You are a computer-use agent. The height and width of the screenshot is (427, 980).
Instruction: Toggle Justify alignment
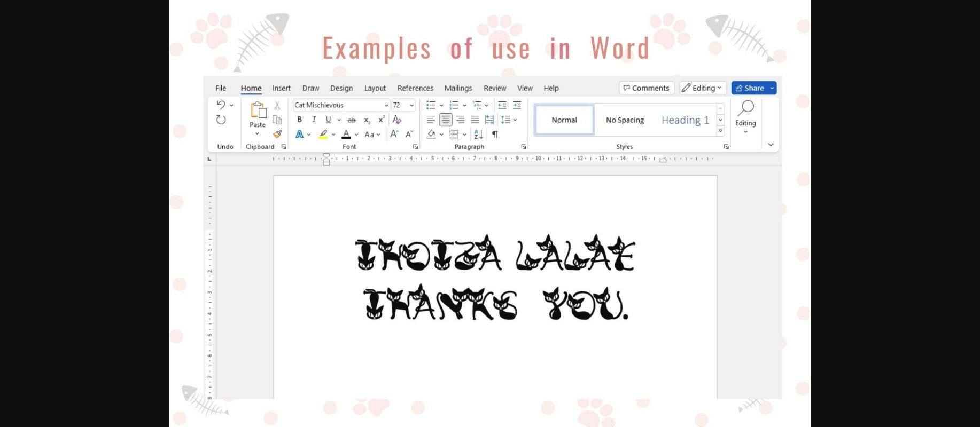475,120
